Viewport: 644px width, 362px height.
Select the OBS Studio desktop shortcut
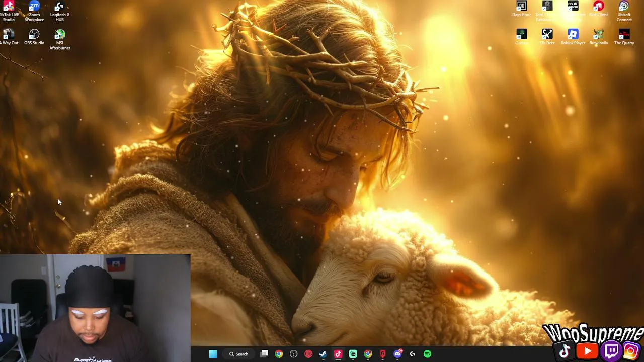tap(34, 37)
